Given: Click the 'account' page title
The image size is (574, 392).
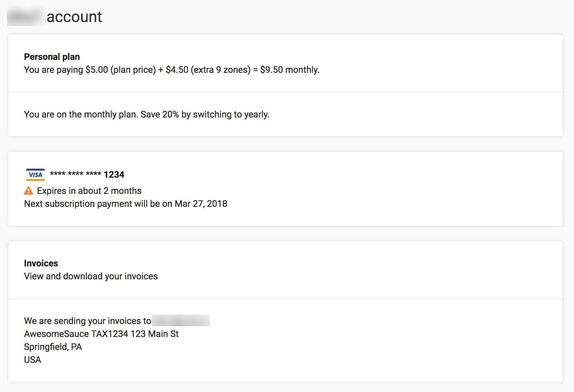Looking at the screenshot, I should 74,17.
